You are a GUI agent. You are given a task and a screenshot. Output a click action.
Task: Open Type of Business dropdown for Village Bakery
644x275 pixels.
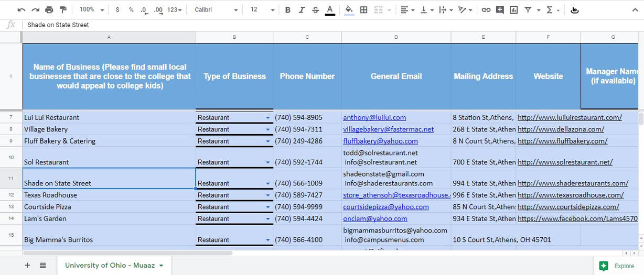coord(268,129)
